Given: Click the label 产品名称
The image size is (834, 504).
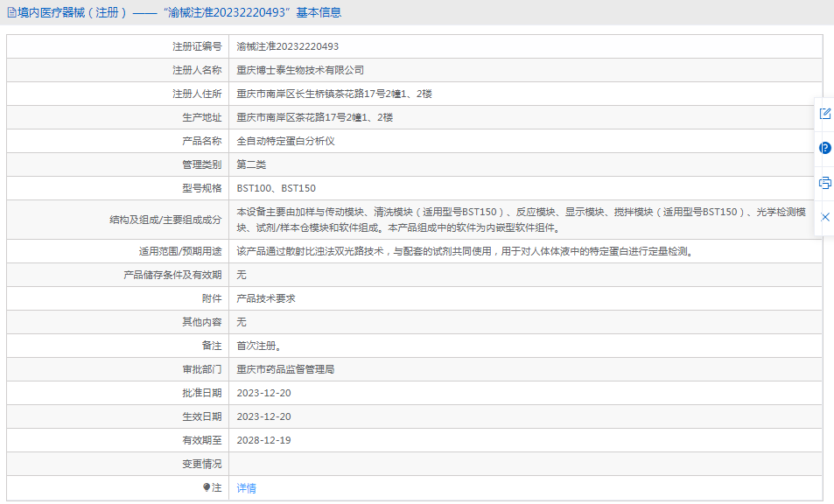Looking at the screenshot, I should click(x=201, y=142).
